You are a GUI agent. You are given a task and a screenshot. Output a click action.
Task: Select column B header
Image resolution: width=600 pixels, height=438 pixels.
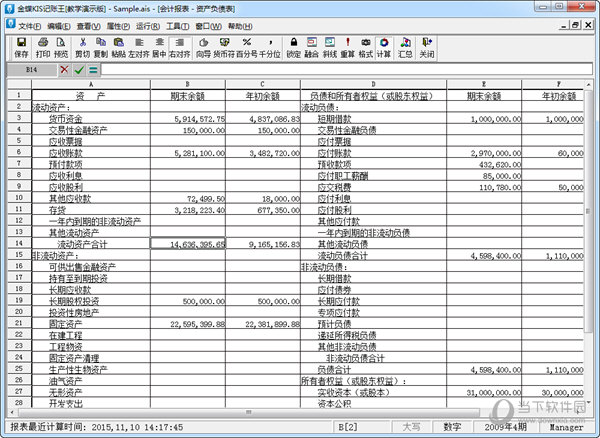188,84
